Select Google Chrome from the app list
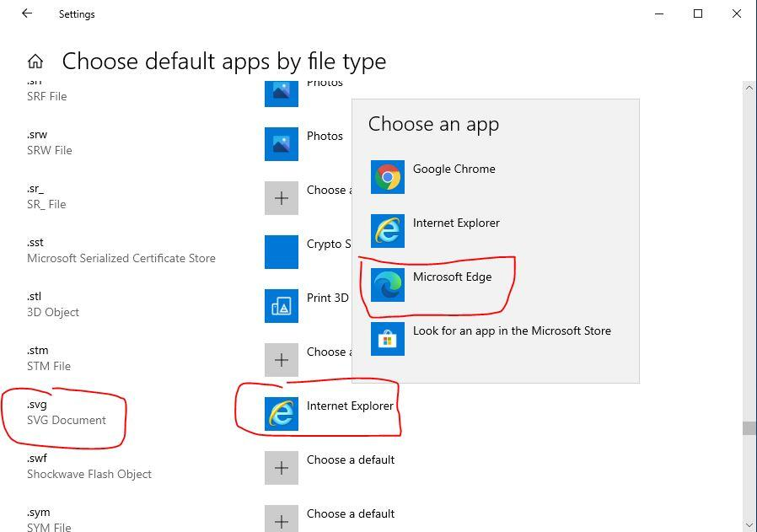Viewport: 757px width, 532px height. pos(454,169)
